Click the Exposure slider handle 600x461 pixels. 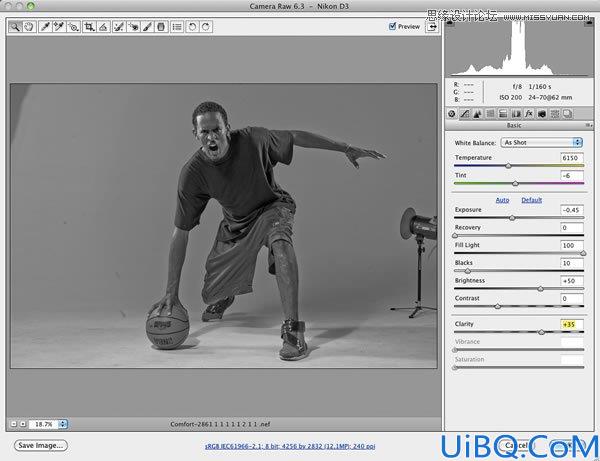tap(512, 218)
